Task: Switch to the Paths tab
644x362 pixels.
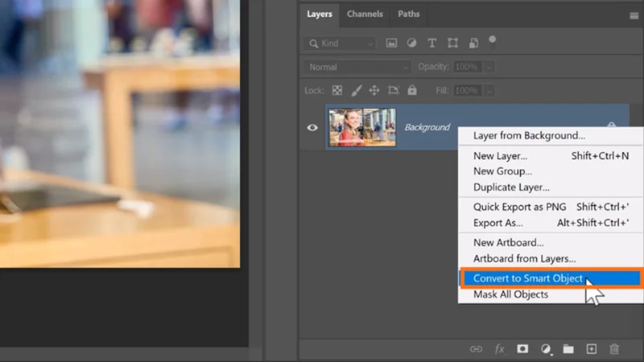Action: pyautogui.click(x=409, y=14)
